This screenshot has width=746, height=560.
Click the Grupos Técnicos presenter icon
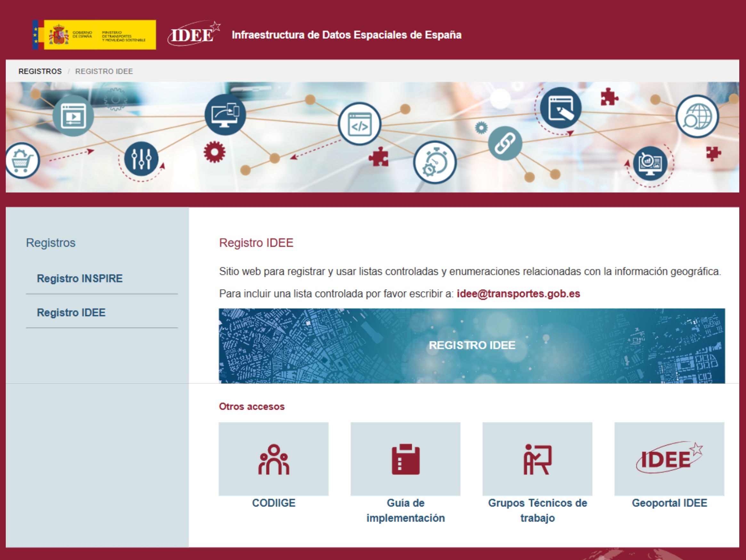(x=537, y=459)
